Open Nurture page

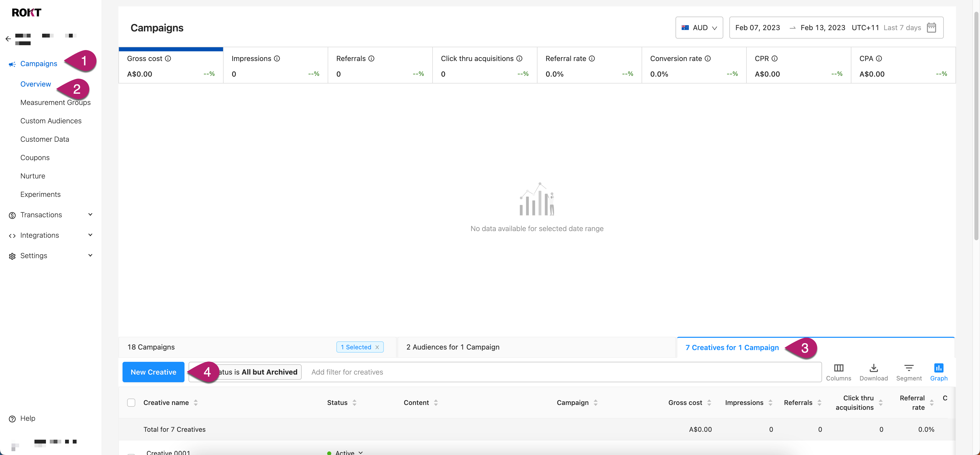coord(33,176)
